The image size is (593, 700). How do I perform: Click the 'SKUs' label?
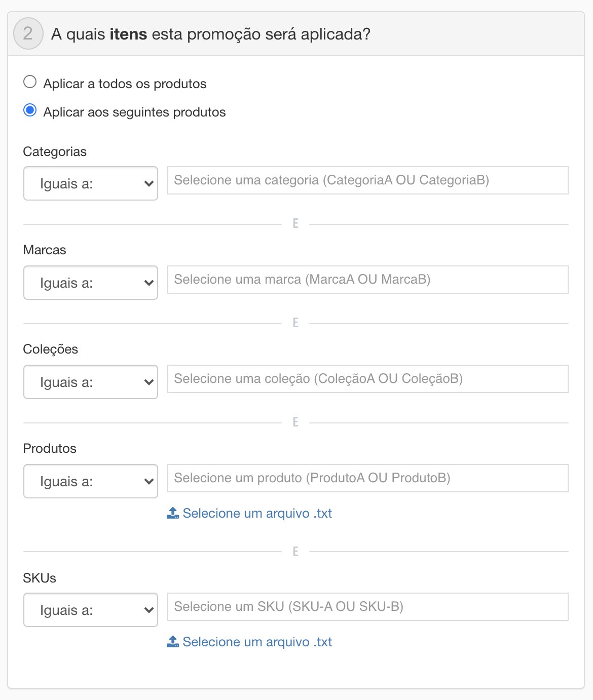pyautogui.click(x=40, y=578)
